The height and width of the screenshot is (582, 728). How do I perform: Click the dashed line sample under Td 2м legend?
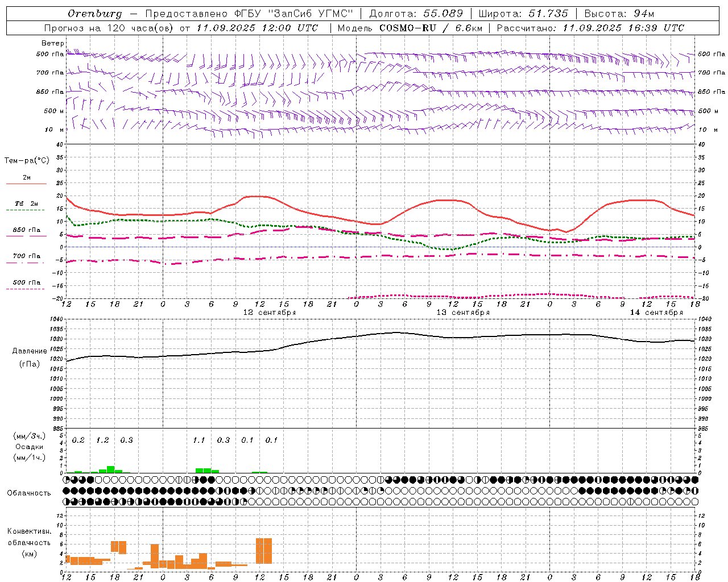[26, 210]
